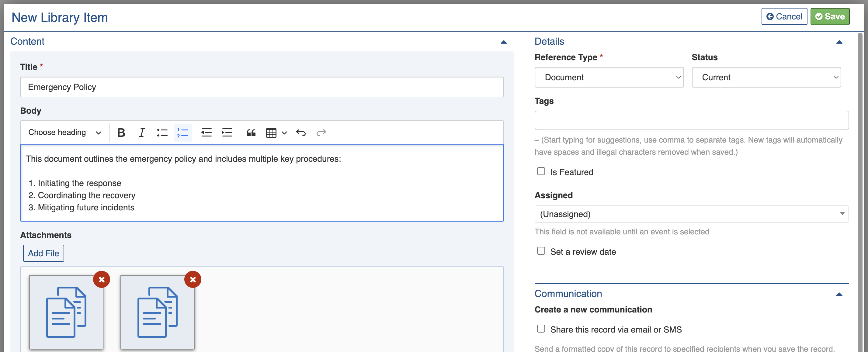Open the Choose heading dropdown
The width and height of the screenshot is (868, 352).
(x=65, y=133)
